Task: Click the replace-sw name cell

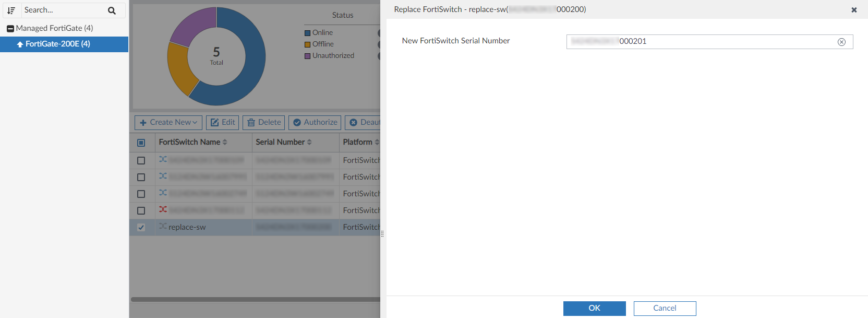Action: coord(203,227)
